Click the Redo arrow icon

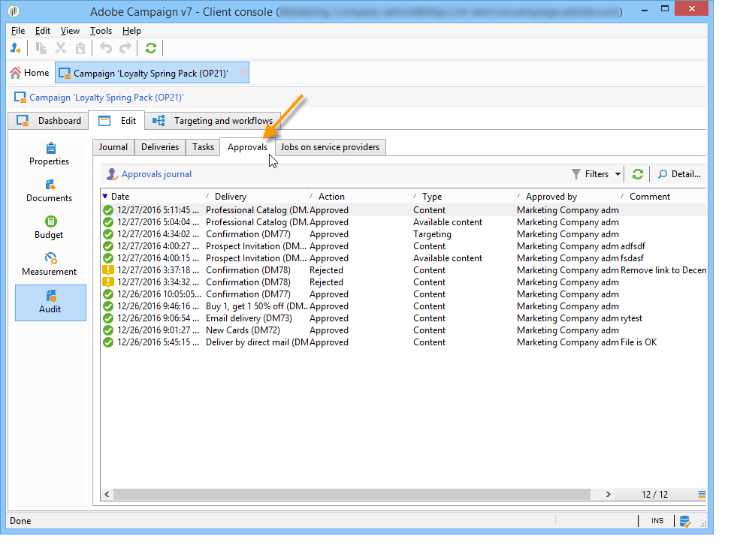[x=125, y=48]
